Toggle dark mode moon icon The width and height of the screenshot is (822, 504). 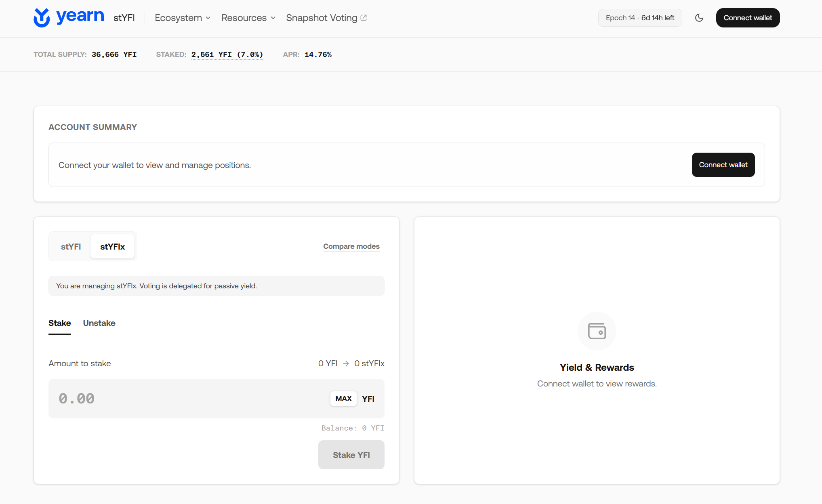[699, 18]
